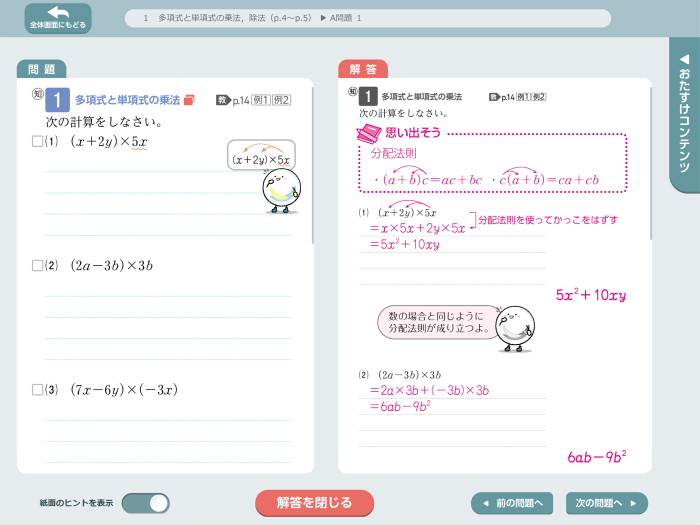Click the 分配法則 label in reminder box

pos(393,154)
